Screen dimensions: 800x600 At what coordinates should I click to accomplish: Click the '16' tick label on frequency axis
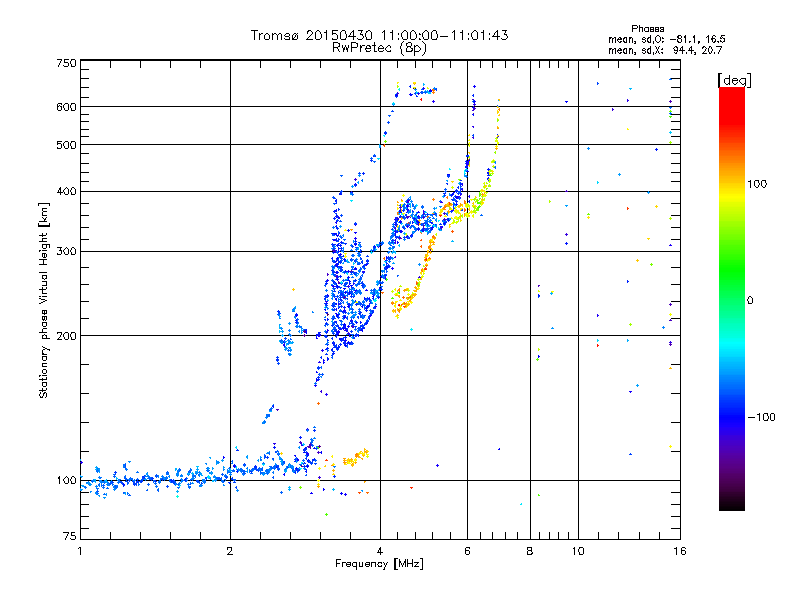coord(680,551)
